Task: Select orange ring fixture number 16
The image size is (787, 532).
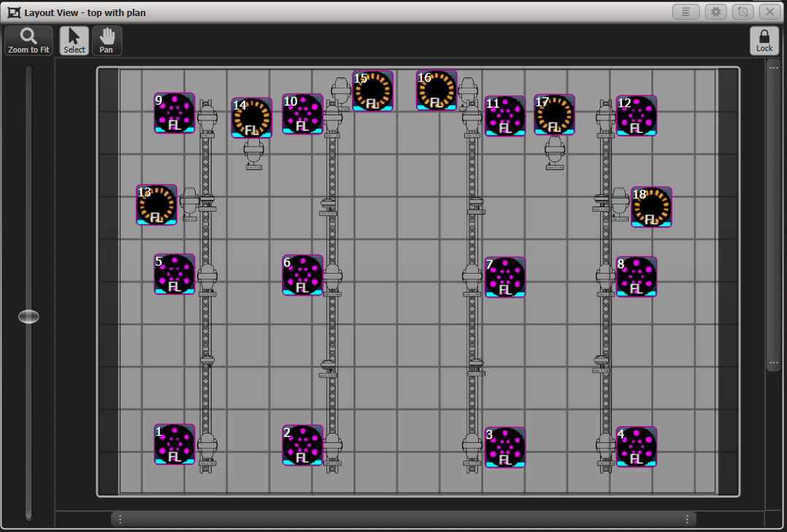Action: pos(437,90)
